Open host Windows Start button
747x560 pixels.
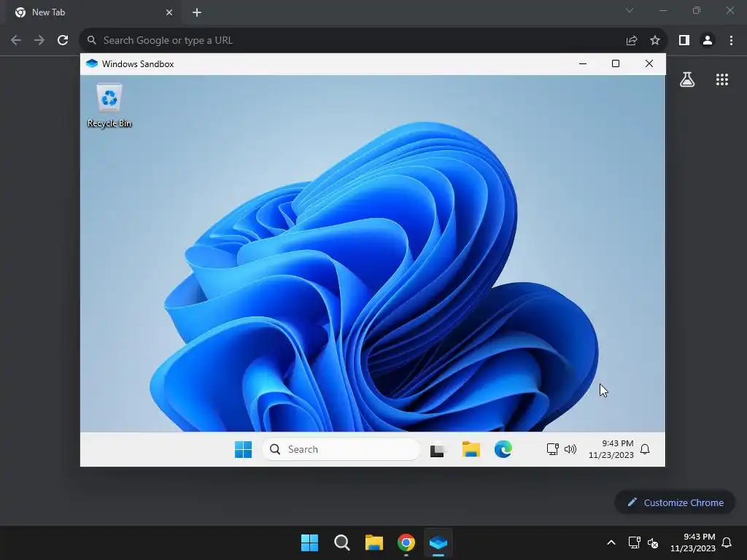pos(309,542)
